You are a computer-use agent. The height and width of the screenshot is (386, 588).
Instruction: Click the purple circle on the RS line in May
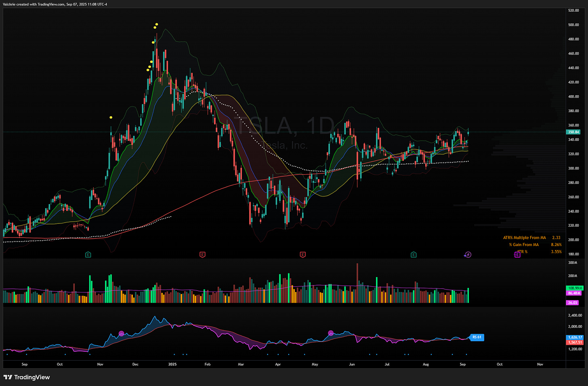click(331, 333)
